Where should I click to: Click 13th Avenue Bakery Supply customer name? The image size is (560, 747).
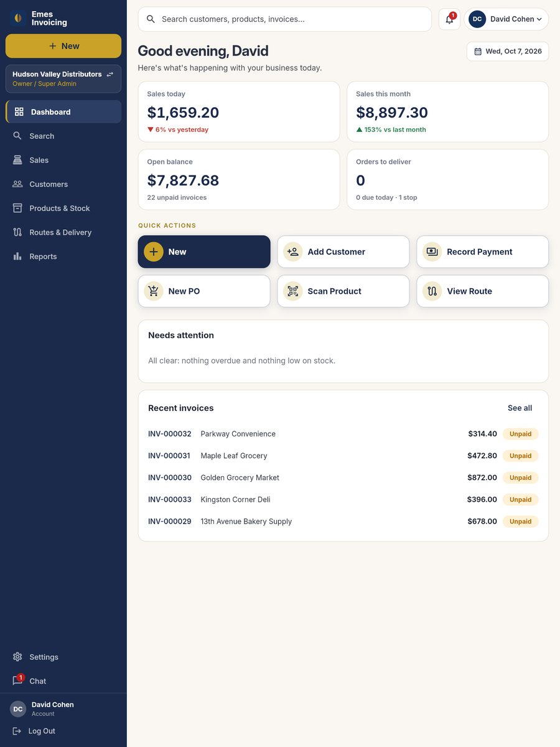coord(246,521)
